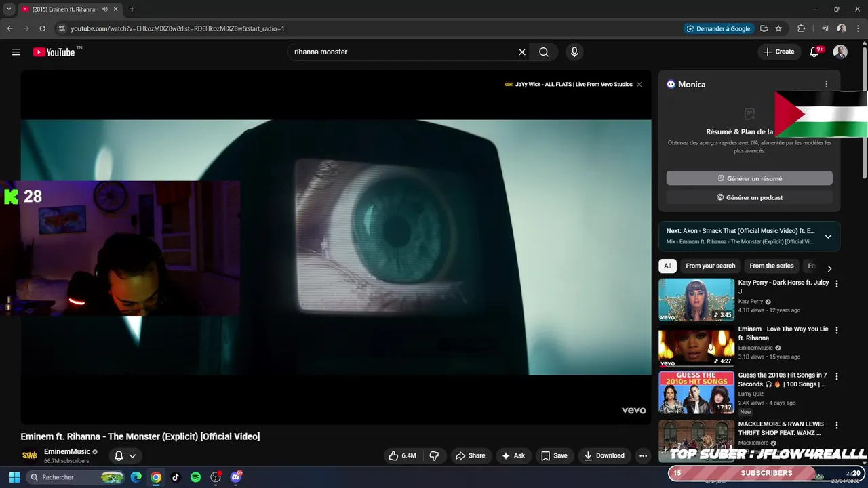Open the options menu for Guess the 2010s Hit Songs
The height and width of the screenshot is (488, 868).
point(836,376)
